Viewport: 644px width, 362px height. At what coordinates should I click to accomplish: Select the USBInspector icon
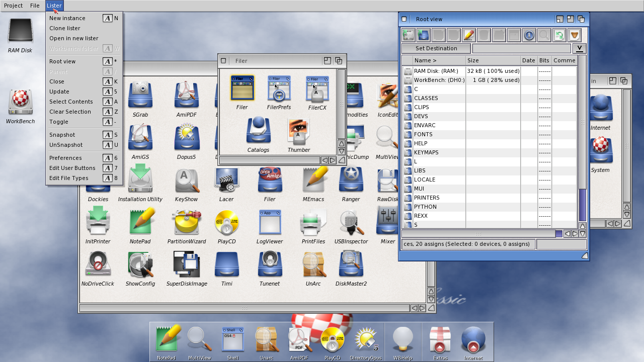pyautogui.click(x=351, y=226)
